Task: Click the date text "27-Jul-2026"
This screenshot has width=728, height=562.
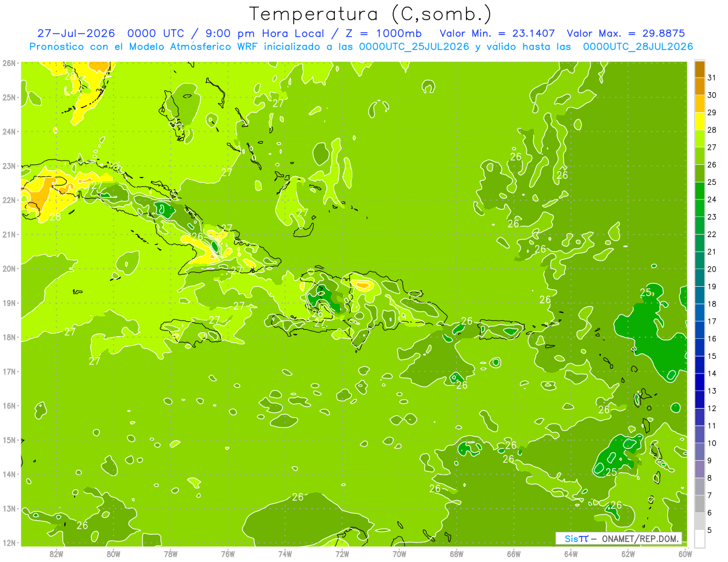Action: (76, 33)
